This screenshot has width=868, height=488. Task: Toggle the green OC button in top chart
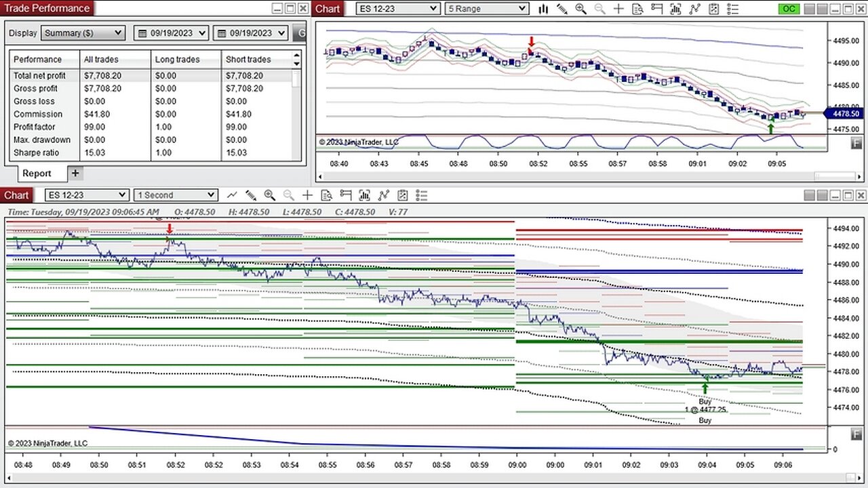(789, 9)
